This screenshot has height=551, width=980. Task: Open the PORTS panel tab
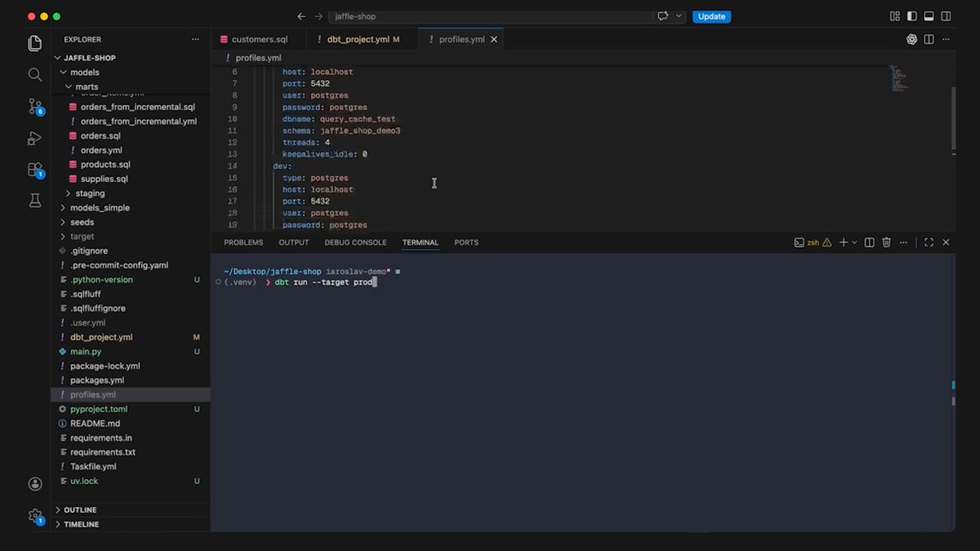point(466,242)
